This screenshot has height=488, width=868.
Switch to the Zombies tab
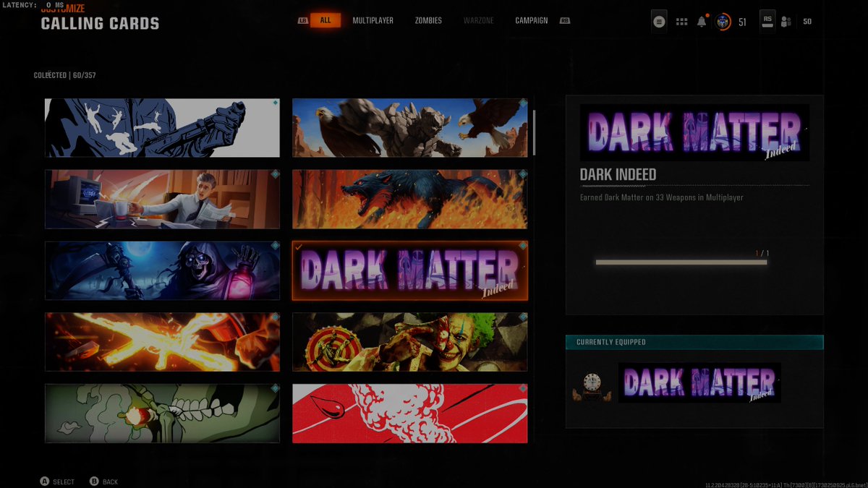428,20
